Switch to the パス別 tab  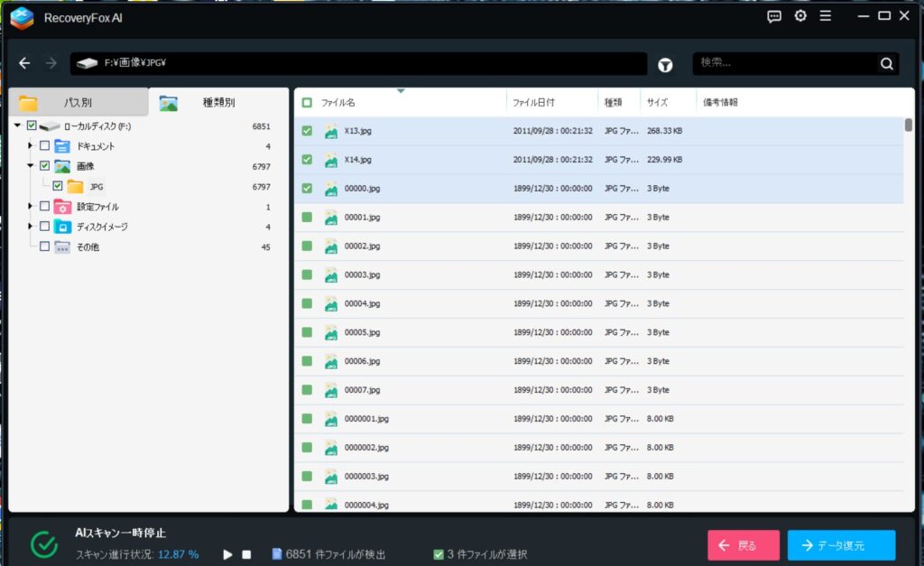coord(78,103)
